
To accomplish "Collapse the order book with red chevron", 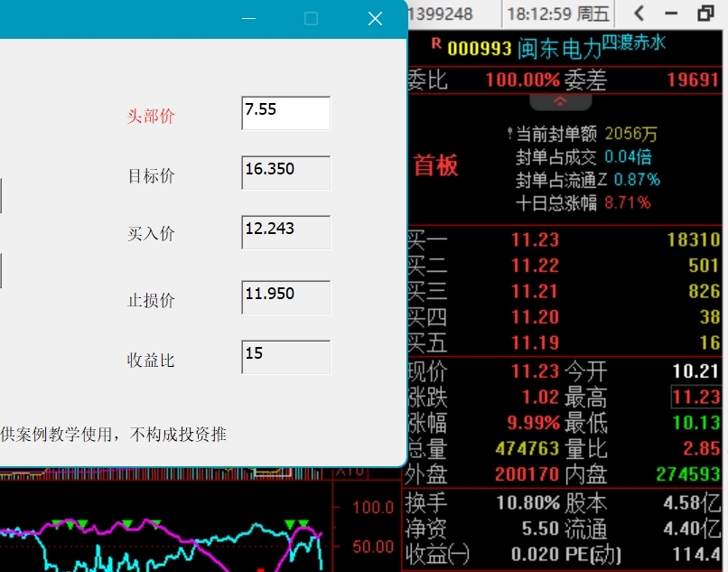I will (x=560, y=102).
